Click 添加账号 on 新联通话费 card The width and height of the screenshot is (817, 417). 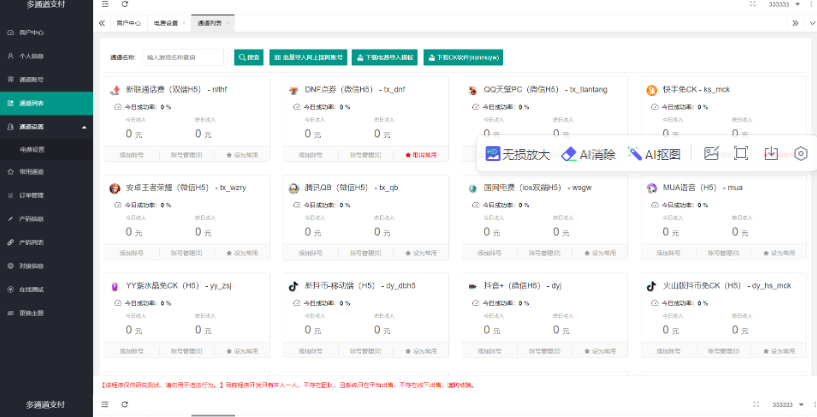tap(131, 155)
